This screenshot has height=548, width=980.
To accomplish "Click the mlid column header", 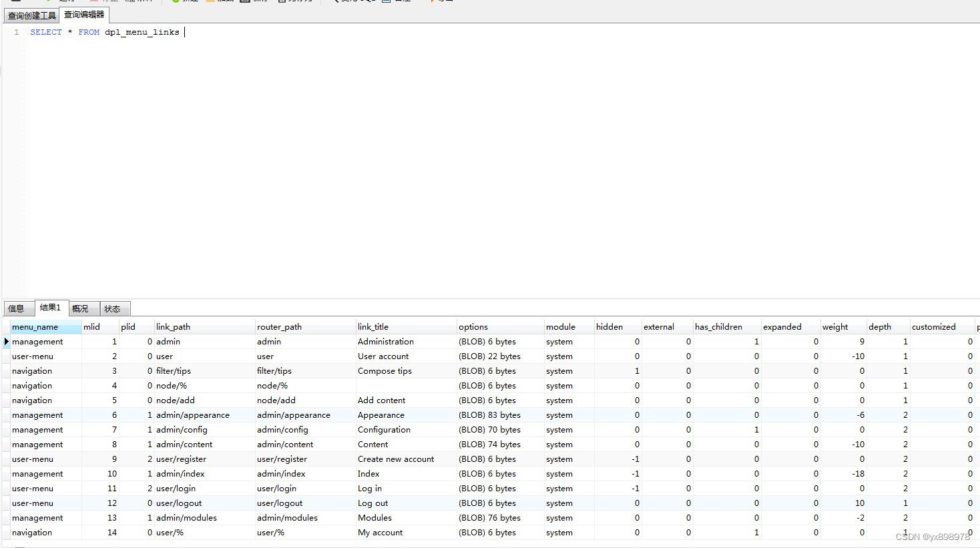I will 101,326.
